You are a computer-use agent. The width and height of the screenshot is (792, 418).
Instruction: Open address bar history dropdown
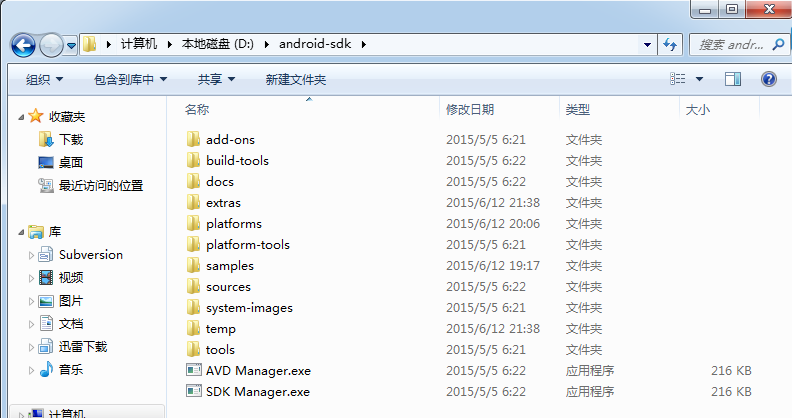647,45
